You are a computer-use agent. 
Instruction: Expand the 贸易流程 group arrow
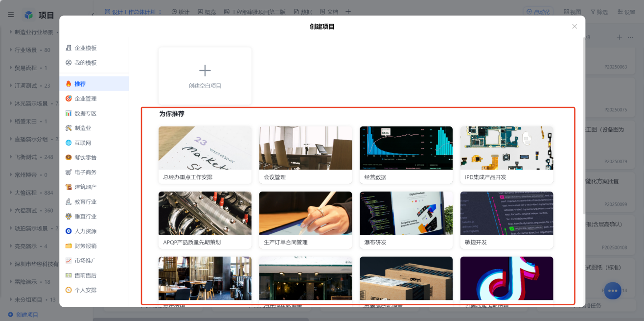click(x=11, y=68)
